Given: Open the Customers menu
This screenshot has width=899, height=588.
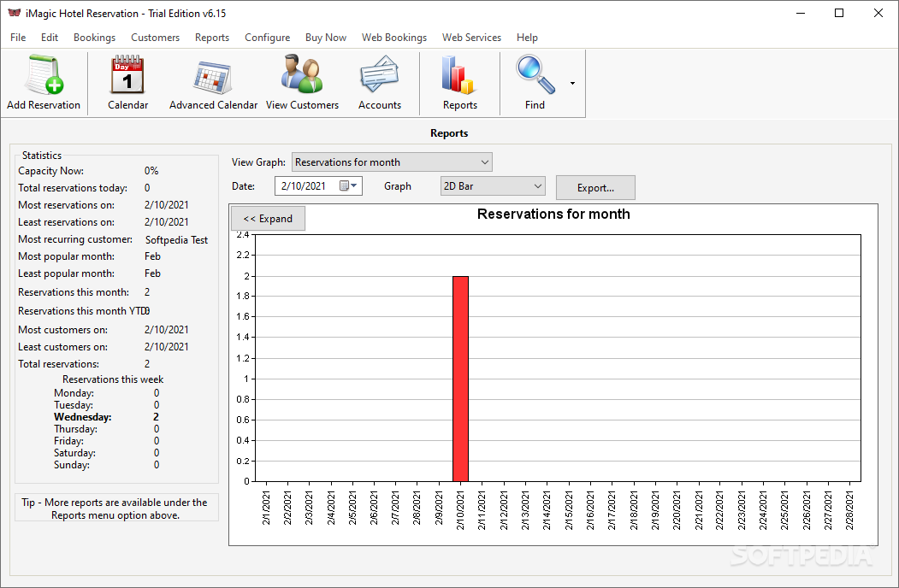Looking at the screenshot, I should [155, 38].
